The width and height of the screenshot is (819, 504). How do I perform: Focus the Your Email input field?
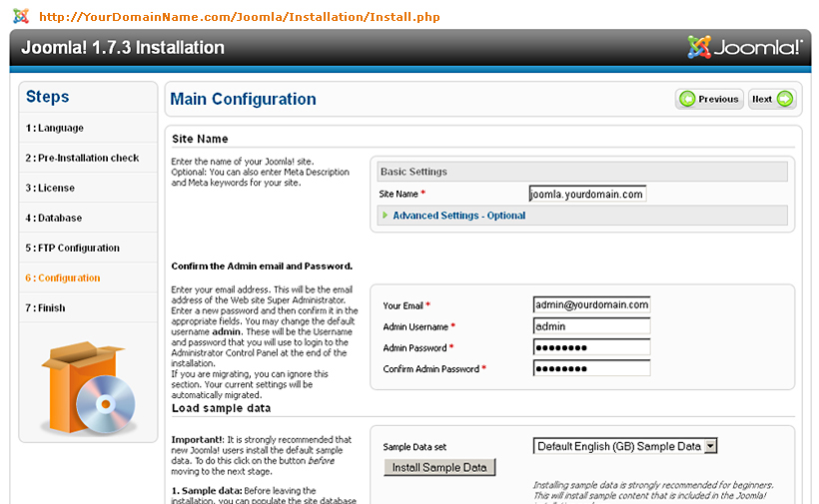coord(591,304)
